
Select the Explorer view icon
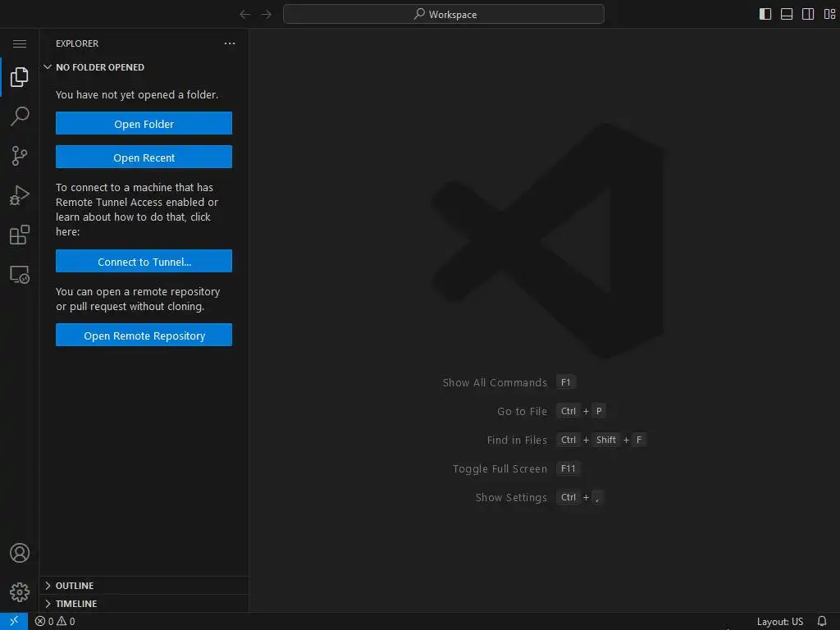[20, 77]
